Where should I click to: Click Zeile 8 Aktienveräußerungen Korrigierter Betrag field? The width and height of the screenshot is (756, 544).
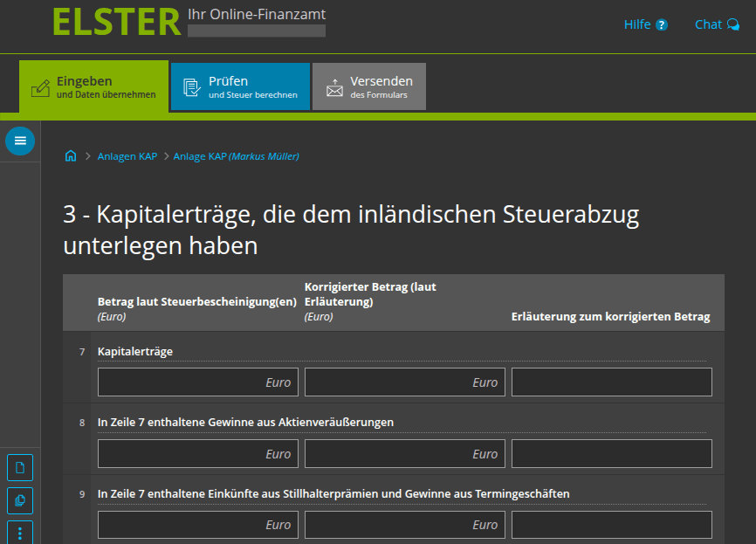click(x=404, y=453)
